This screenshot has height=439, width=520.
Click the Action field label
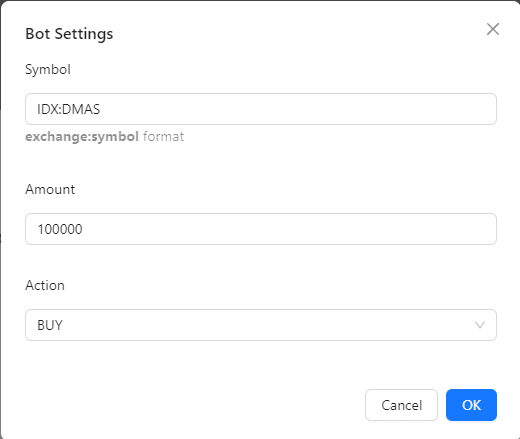[x=45, y=285]
